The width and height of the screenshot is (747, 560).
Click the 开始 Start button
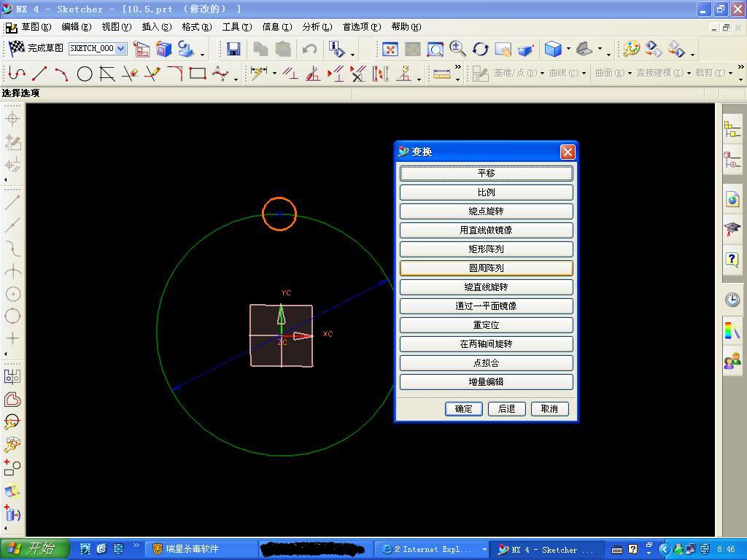click(x=34, y=549)
